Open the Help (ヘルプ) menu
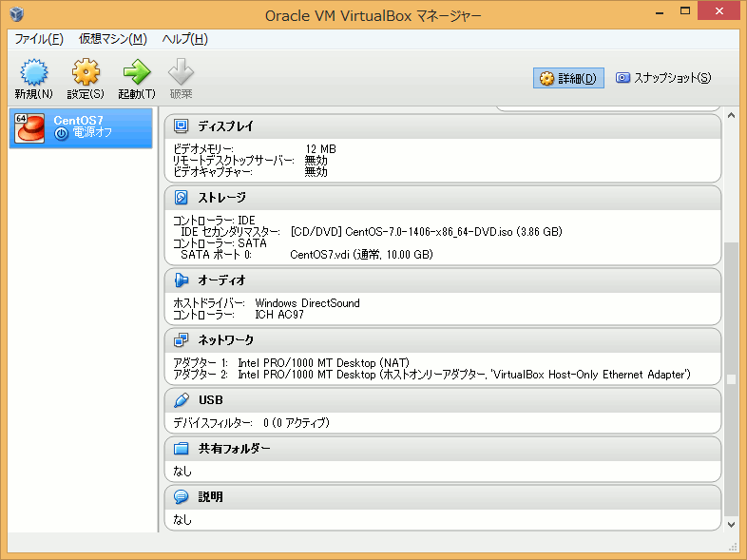Image resolution: width=747 pixels, height=560 pixels. [184, 39]
